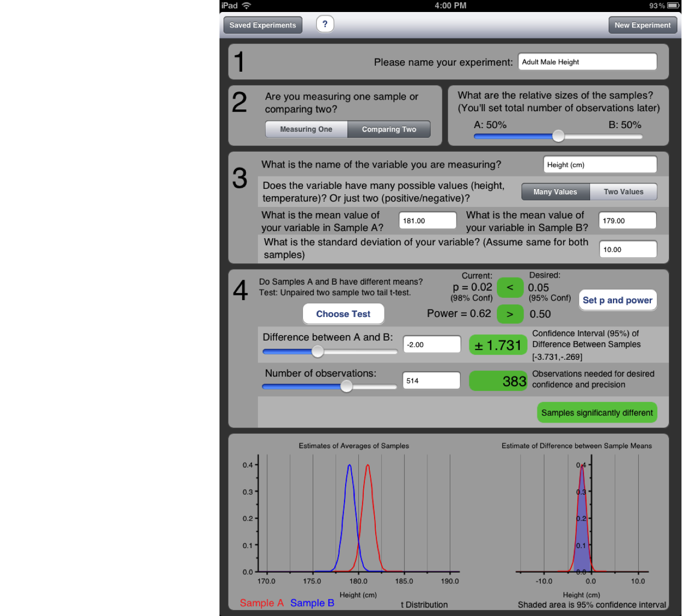This screenshot has width=682, height=616.
Task: Tap the green greater-than power indicator
Action: 510,314
